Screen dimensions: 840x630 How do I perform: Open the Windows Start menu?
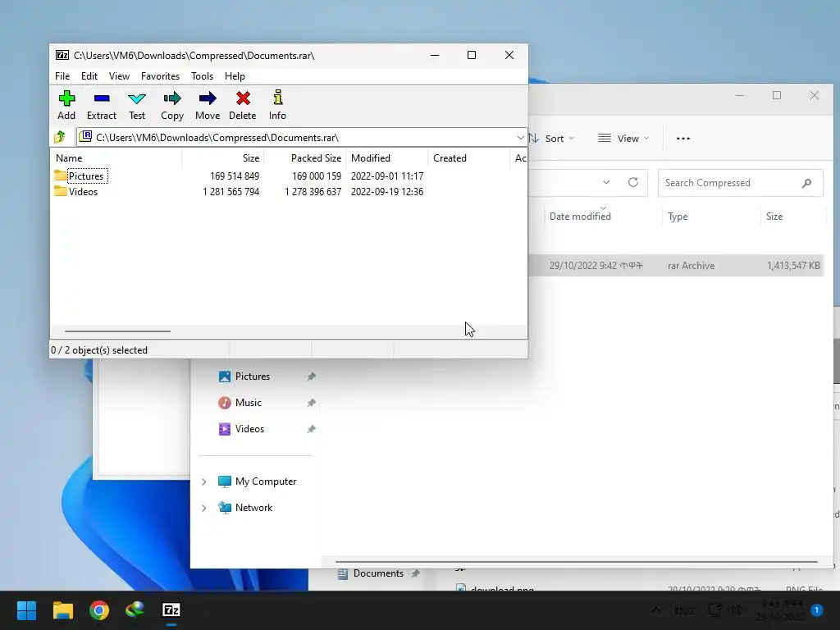tap(26, 610)
